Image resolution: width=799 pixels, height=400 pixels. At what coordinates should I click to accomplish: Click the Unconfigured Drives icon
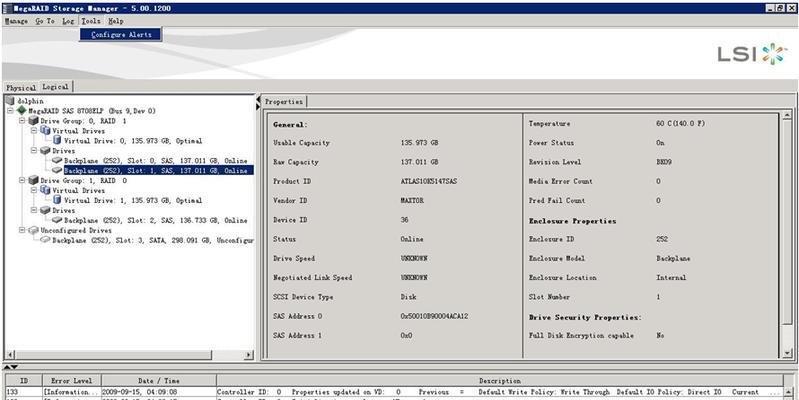[33, 230]
